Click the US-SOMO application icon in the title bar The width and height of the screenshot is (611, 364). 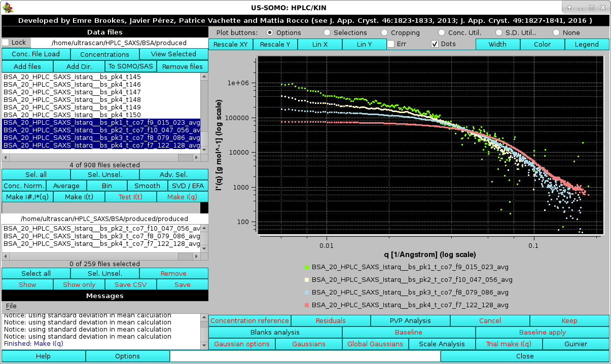[8, 7]
